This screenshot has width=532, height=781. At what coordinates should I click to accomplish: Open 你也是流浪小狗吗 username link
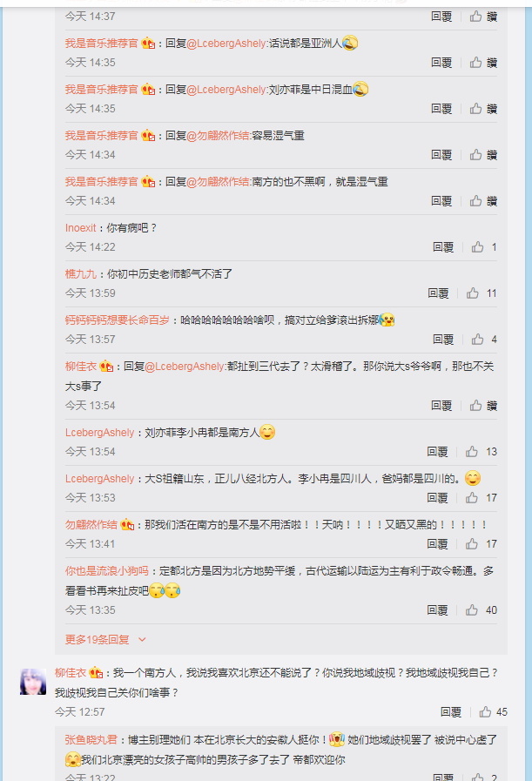pos(106,571)
